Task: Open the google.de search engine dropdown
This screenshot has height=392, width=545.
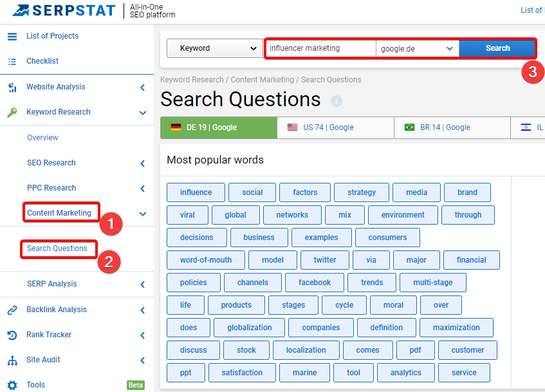Action: click(417, 49)
